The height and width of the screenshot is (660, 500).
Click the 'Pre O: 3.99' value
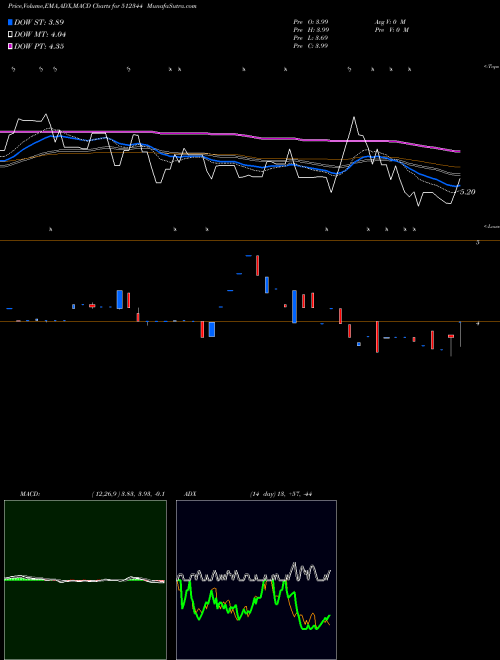311,22
